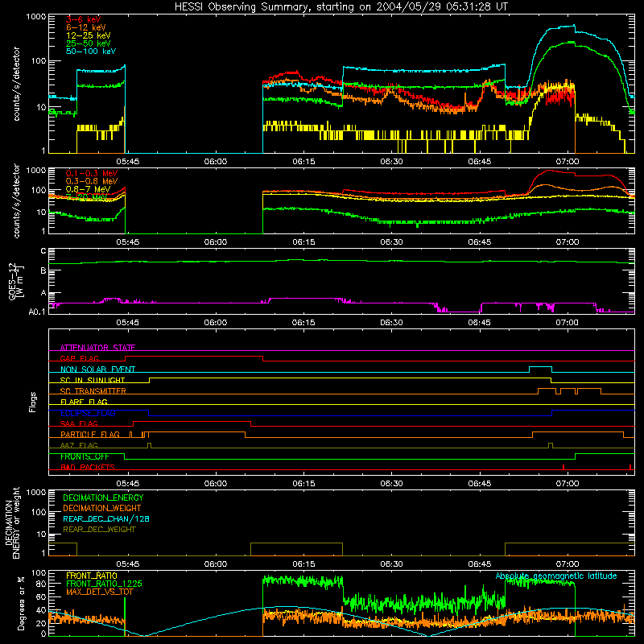The height and width of the screenshot is (644, 644).
Task: Click the DECIMATION ENERGY or weight axis label
Action: [12, 522]
